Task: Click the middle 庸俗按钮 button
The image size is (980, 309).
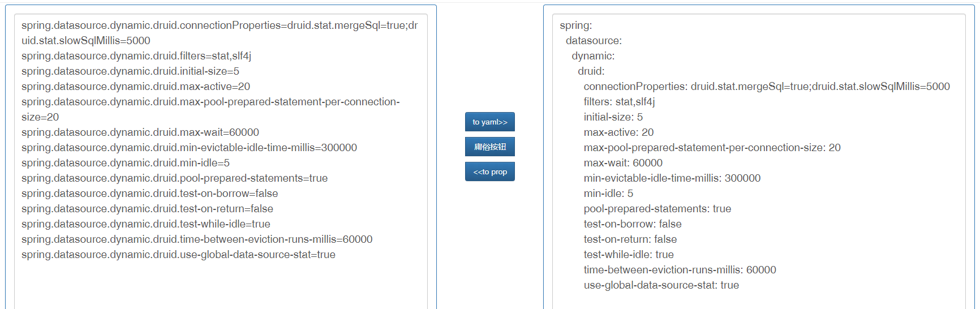Action: [489, 147]
